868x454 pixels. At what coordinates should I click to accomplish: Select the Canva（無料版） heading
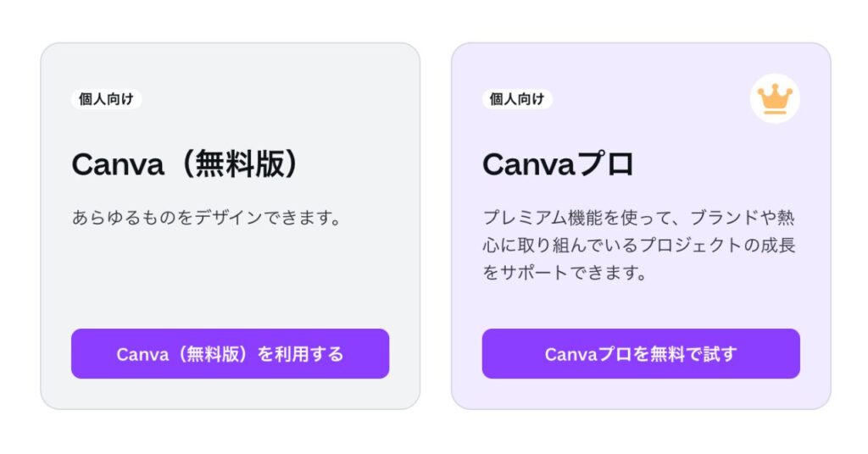coord(186,164)
